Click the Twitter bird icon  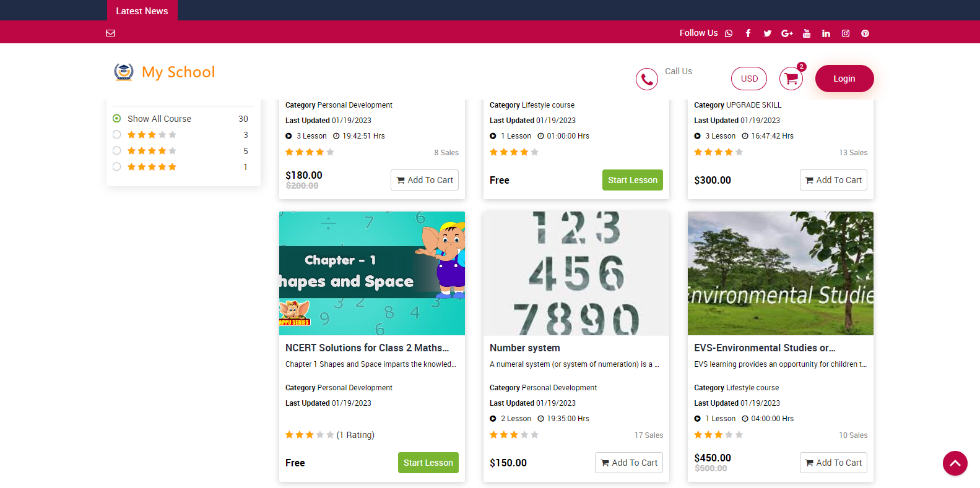[767, 33]
